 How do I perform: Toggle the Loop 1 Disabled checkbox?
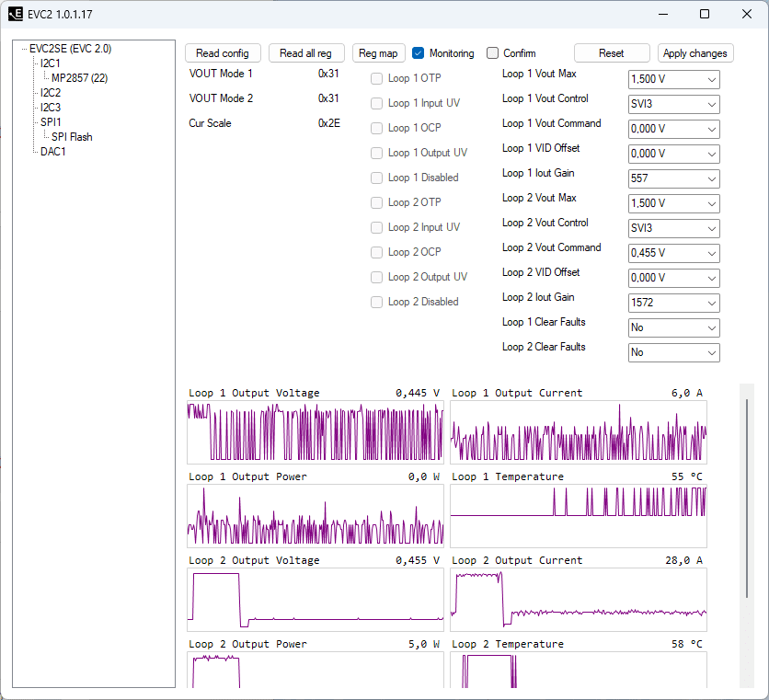click(x=376, y=178)
